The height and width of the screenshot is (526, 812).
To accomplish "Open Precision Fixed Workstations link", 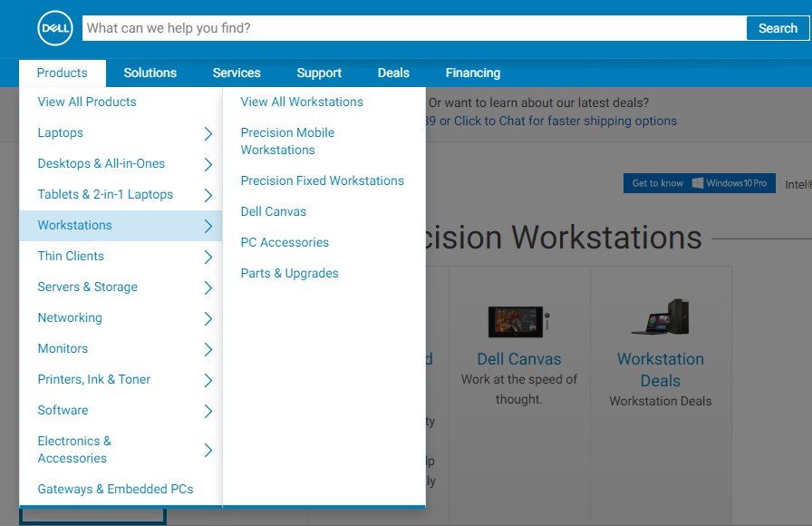I will (x=322, y=180).
